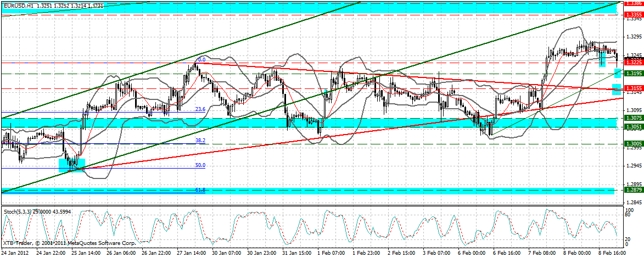Click the 1 Feb 07:00 time label
Image resolution: width=644 pixels, height=257 pixels.
331,253
